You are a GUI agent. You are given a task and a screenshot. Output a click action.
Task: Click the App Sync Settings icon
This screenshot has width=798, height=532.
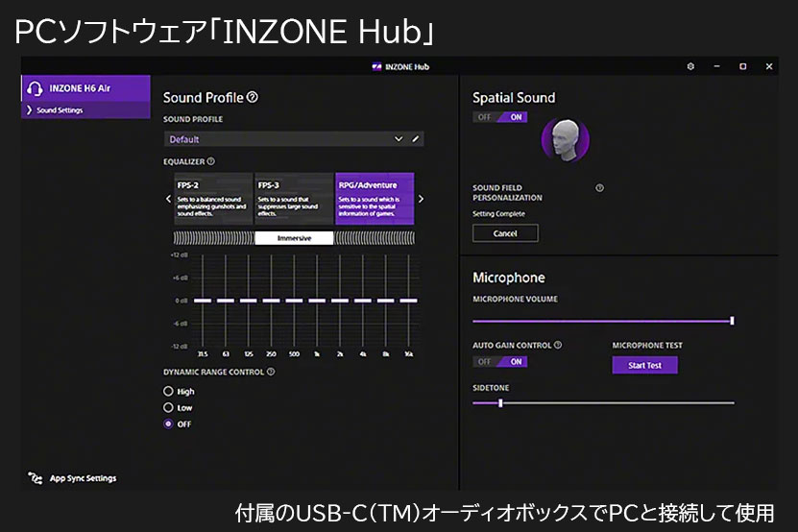click(x=36, y=478)
